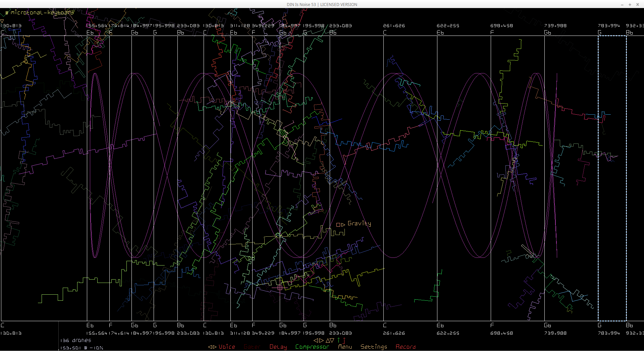Toggle the Delay effect

[x=278, y=347]
